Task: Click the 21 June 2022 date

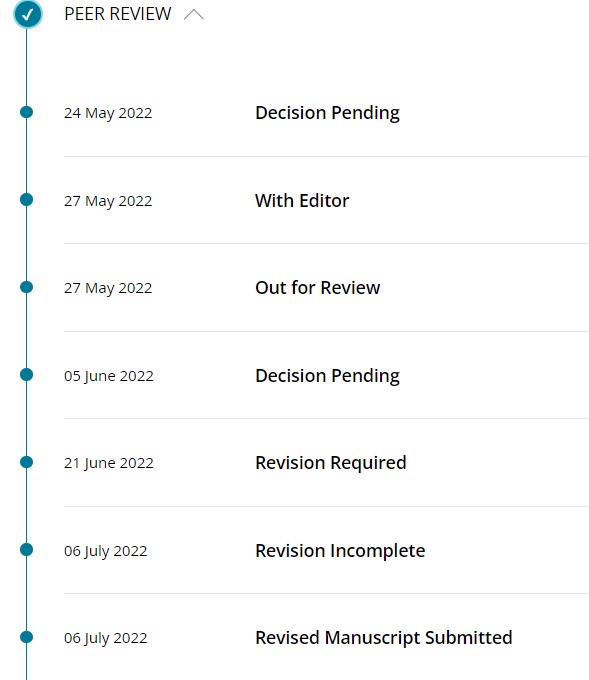Action: pyautogui.click(x=109, y=463)
